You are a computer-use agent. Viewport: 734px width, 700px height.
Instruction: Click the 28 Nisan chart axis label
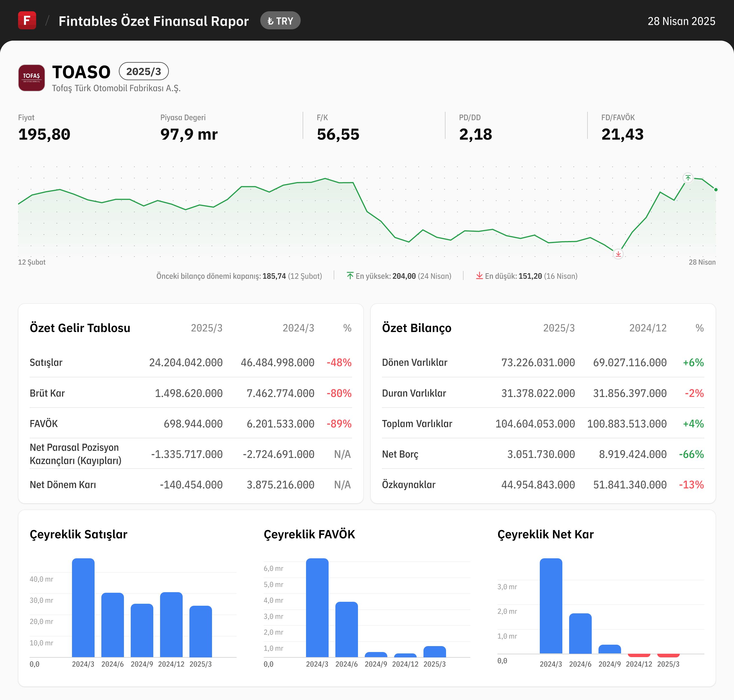(702, 262)
